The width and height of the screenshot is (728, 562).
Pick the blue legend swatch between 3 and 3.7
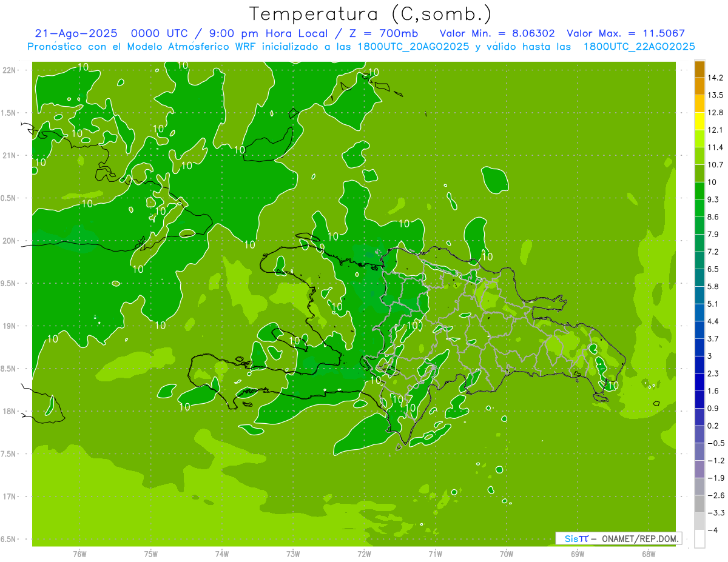pos(699,347)
